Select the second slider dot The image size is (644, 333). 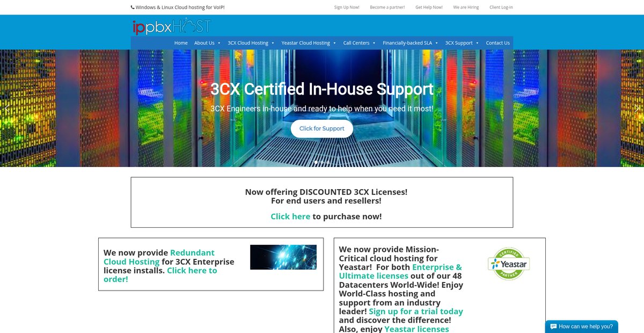[x=322, y=162]
